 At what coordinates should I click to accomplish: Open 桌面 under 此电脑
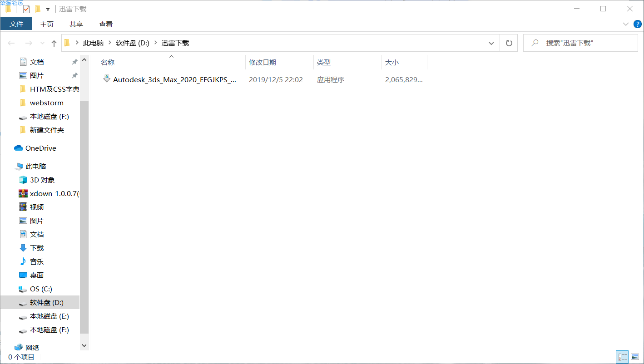(x=37, y=275)
